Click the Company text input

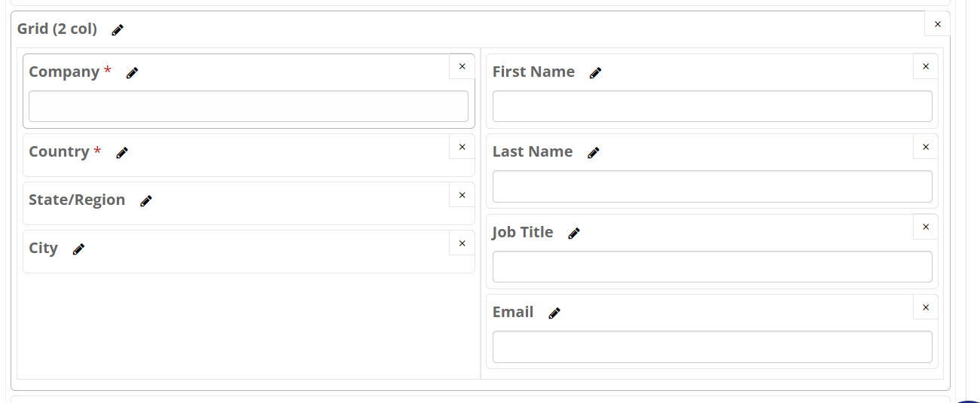point(248,106)
